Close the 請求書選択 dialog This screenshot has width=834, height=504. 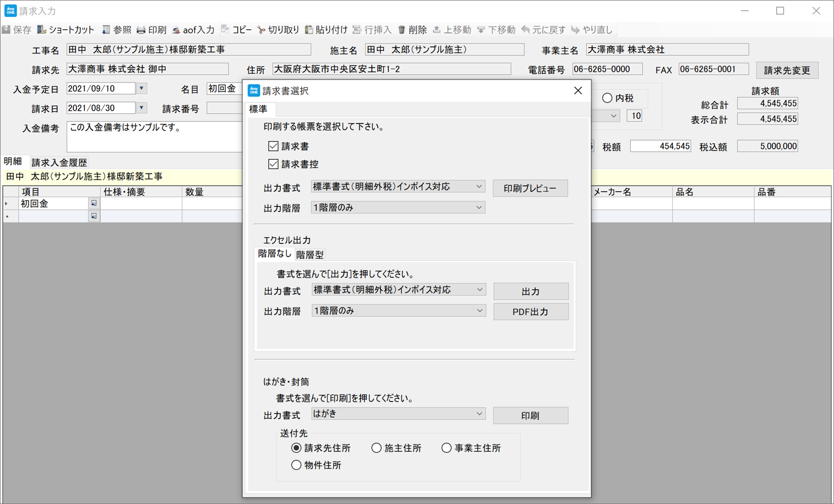[x=578, y=91]
